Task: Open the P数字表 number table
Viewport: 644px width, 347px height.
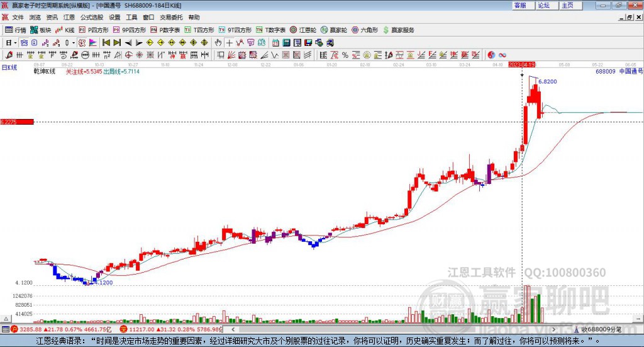Action: point(165,30)
